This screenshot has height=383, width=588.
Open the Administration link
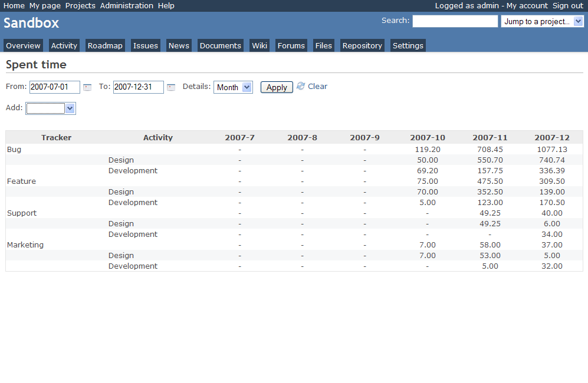[x=127, y=6]
